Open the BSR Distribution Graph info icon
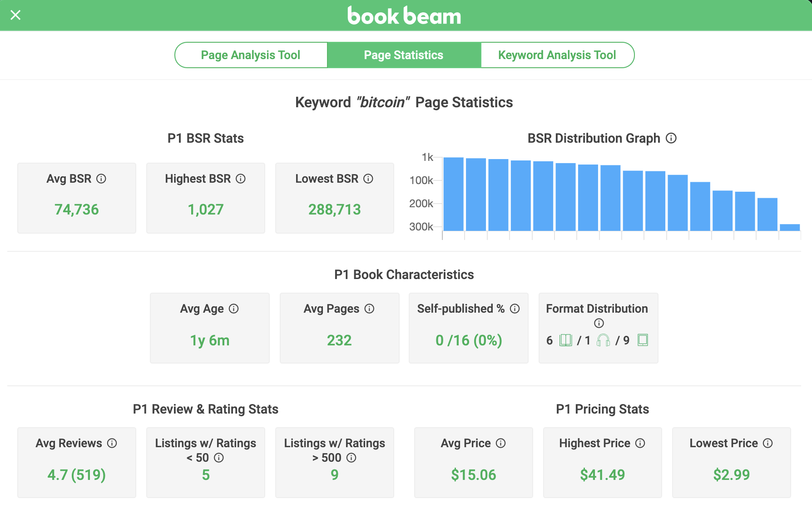Image resolution: width=812 pixels, height=509 pixels. (x=672, y=139)
